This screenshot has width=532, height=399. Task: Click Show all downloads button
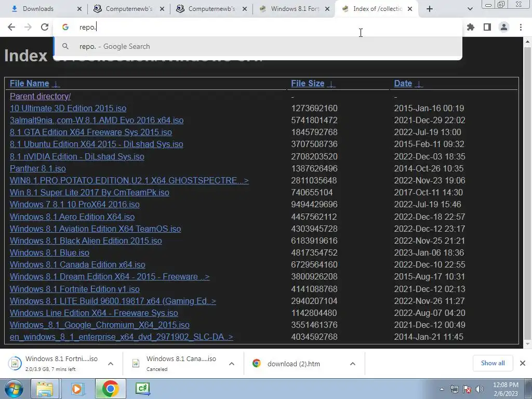(x=493, y=363)
